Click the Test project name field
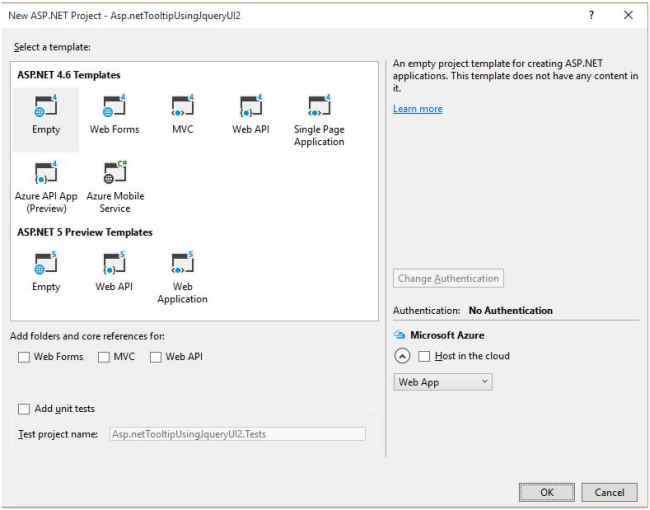Screen dimensions: 650x510 point(238,434)
